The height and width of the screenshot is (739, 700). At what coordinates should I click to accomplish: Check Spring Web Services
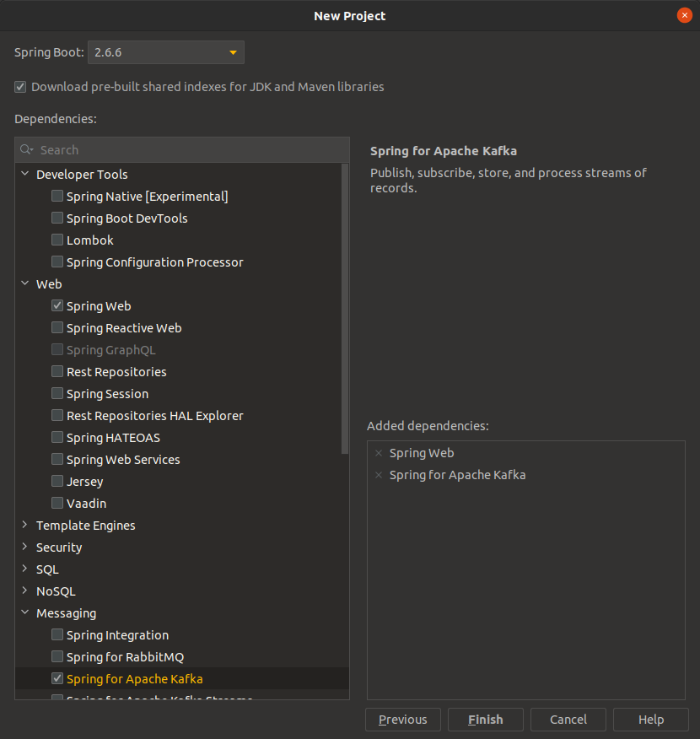point(57,460)
